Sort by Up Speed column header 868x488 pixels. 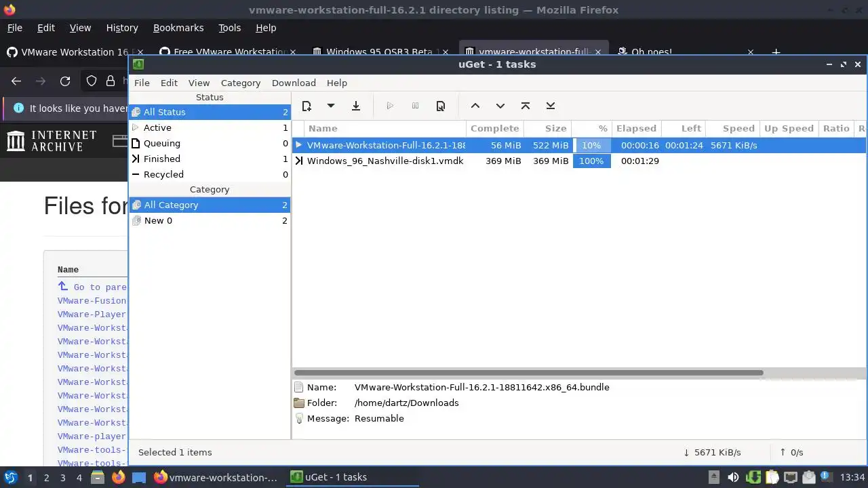789,128
